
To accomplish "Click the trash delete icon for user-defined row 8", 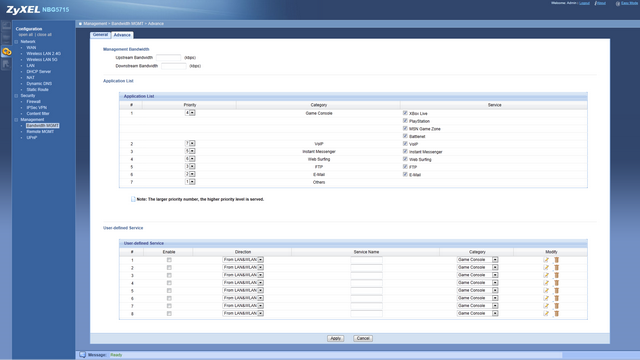I will pyautogui.click(x=556, y=313).
